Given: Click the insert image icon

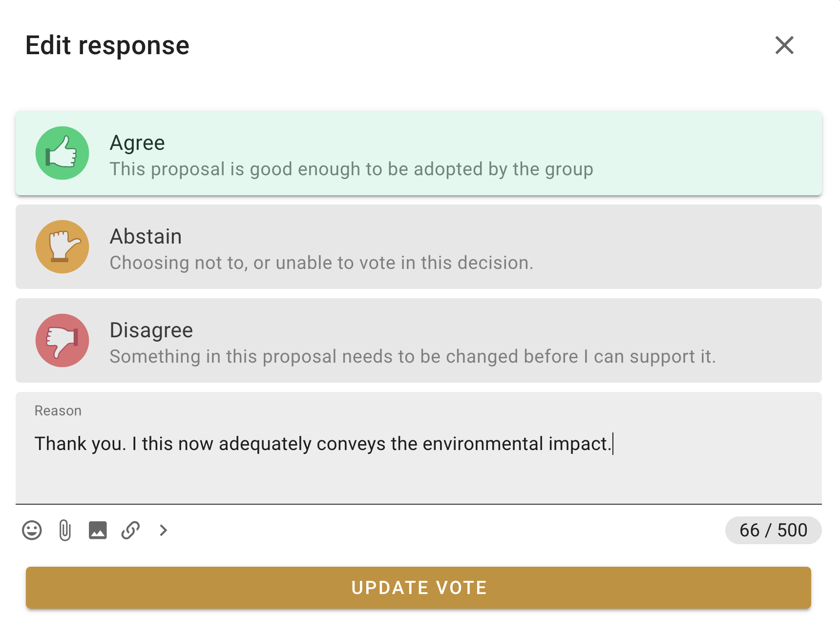Looking at the screenshot, I should pyautogui.click(x=98, y=530).
